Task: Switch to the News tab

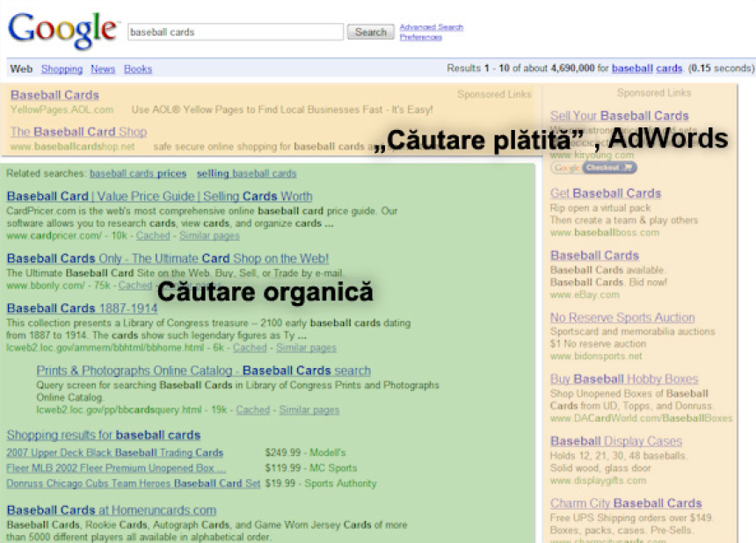Action: pos(103,69)
